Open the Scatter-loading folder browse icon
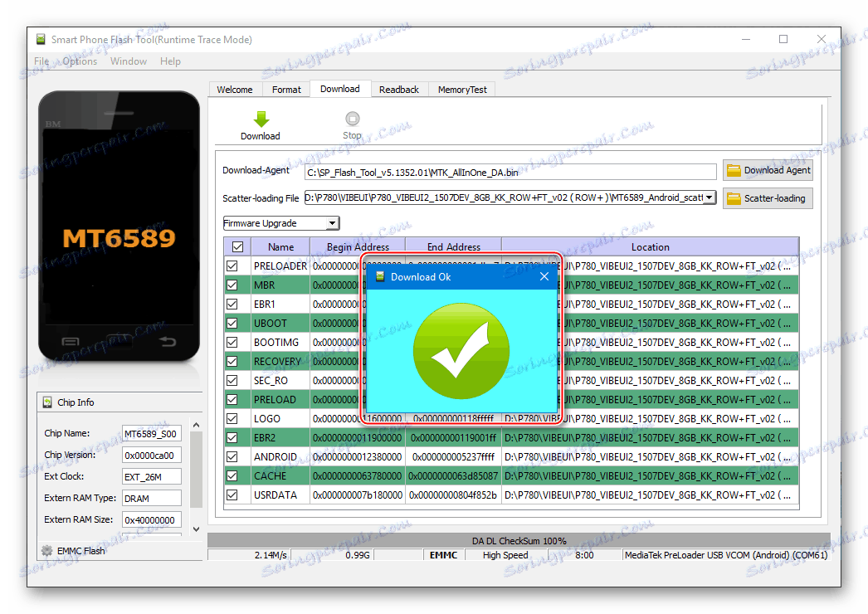The width and height of the screenshot is (868, 614). click(734, 198)
